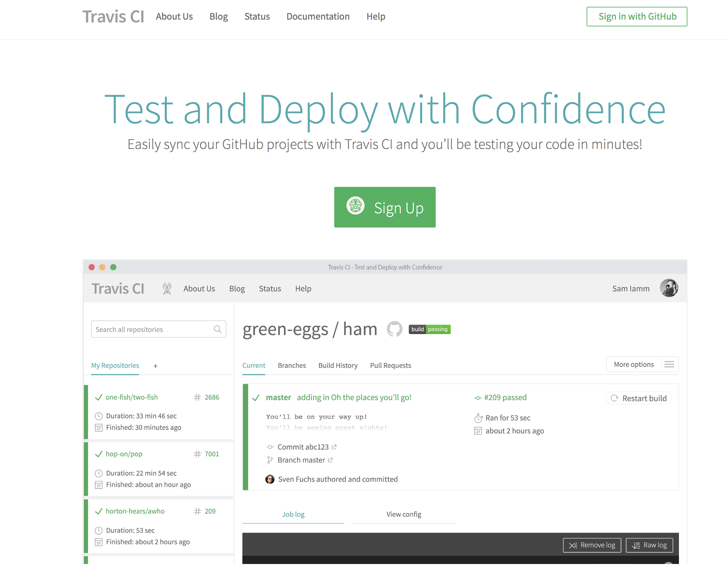Click the Remove log button
Screen dimensions: 728x585
point(592,545)
